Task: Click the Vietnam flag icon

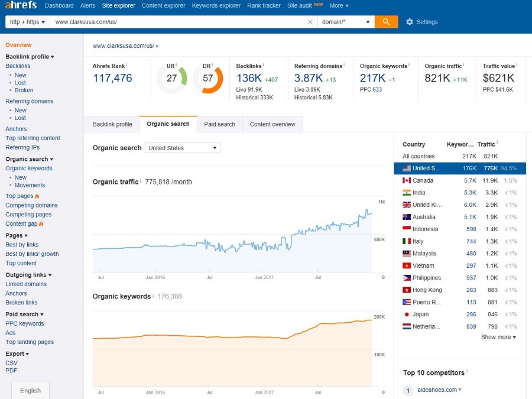Action: click(407, 265)
